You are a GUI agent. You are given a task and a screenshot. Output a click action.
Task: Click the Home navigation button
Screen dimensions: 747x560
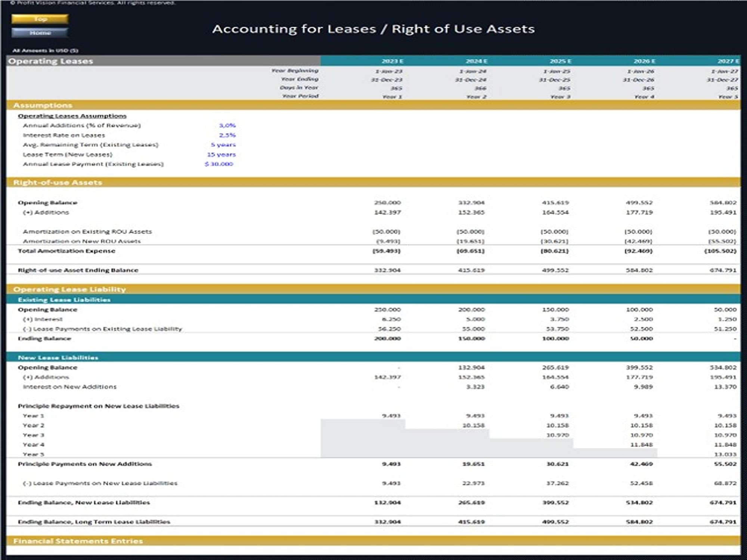point(40,33)
